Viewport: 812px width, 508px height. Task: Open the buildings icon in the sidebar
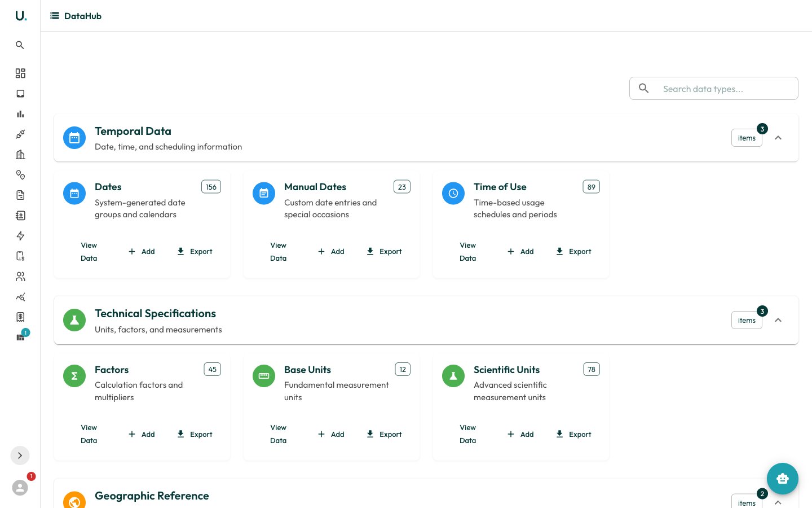coord(20,155)
